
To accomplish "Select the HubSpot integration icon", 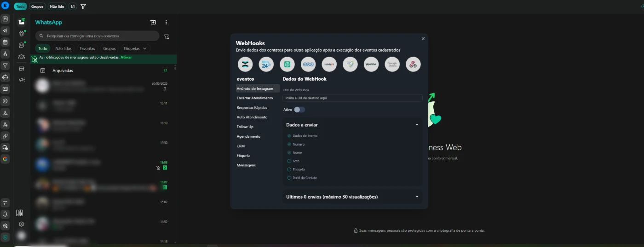I will (329, 64).
